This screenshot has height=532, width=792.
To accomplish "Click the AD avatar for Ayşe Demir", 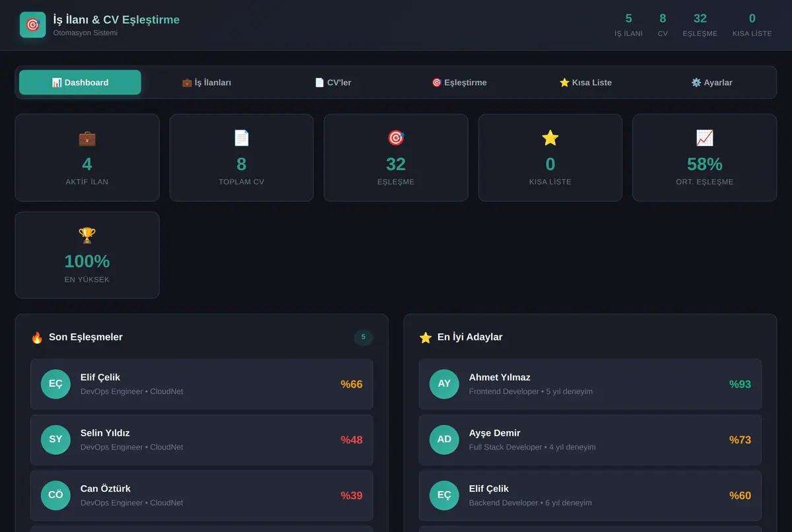I will (x=444, y=440).
